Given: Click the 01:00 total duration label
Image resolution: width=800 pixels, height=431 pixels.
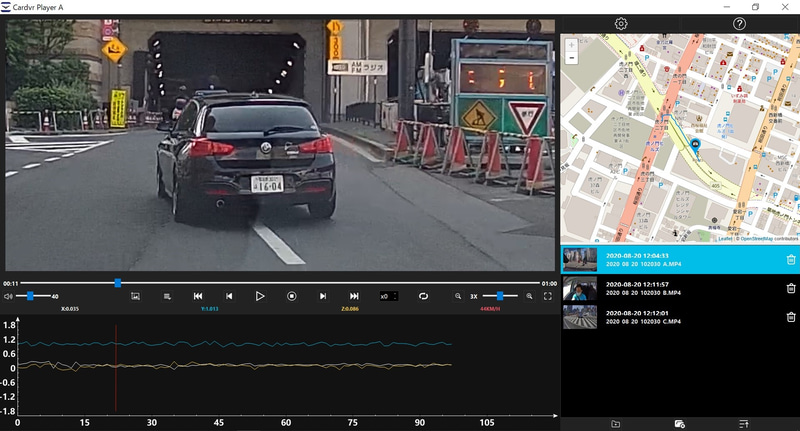Looking at the screenshot, I should [549, 284].
